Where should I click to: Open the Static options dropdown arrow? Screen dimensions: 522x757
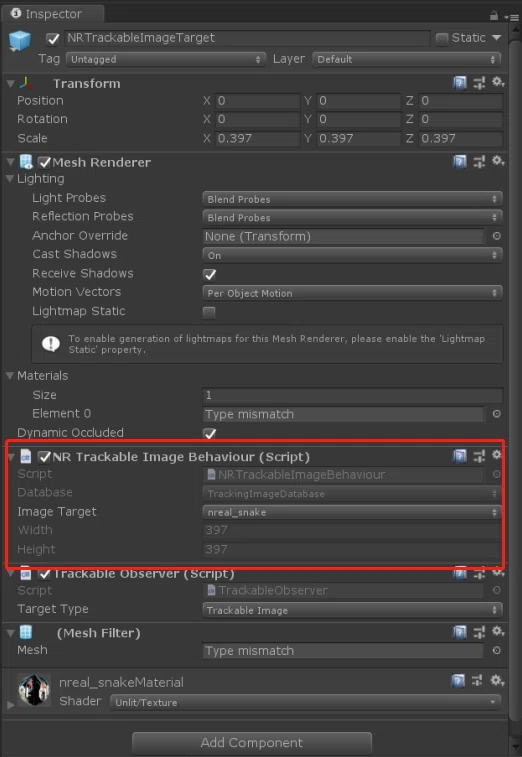tap(496, 38)
